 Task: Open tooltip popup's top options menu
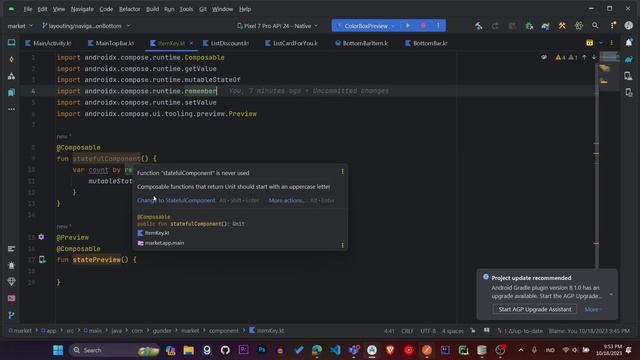tap(342, 172)
